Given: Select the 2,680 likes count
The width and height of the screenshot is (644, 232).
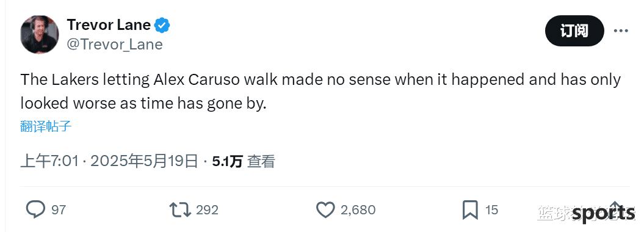Looking at the screenshot, I should 358,210.
